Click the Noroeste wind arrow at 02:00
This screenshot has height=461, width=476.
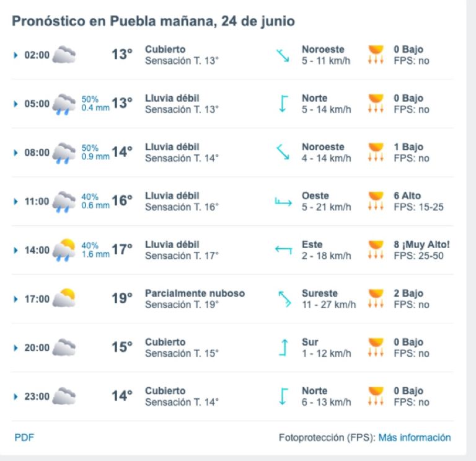(283, 56)
